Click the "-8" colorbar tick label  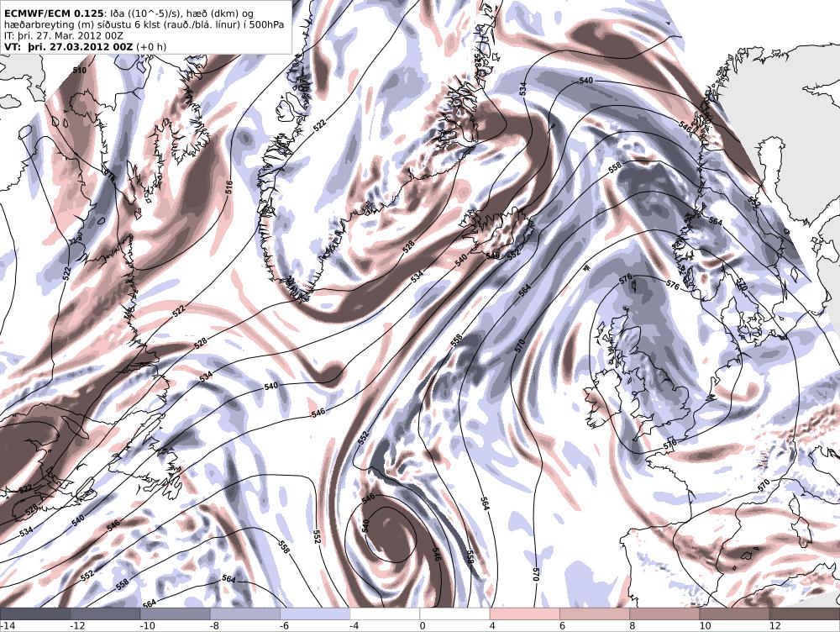click(215, 625)
